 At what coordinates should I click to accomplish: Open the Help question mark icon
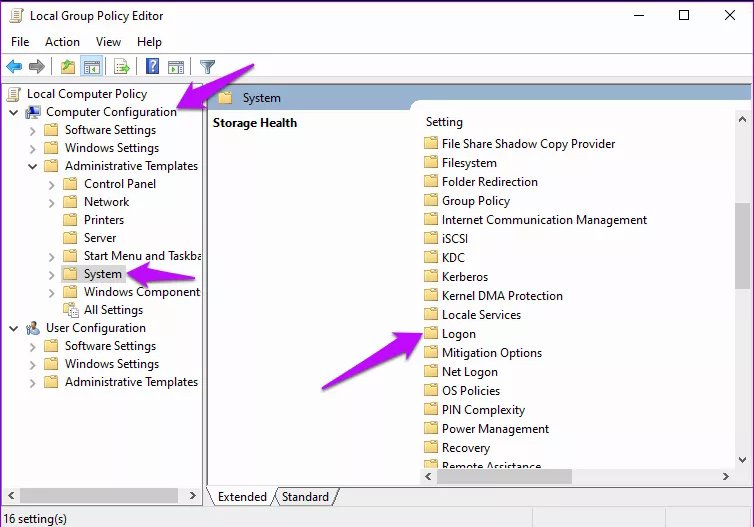pos(152,66)
